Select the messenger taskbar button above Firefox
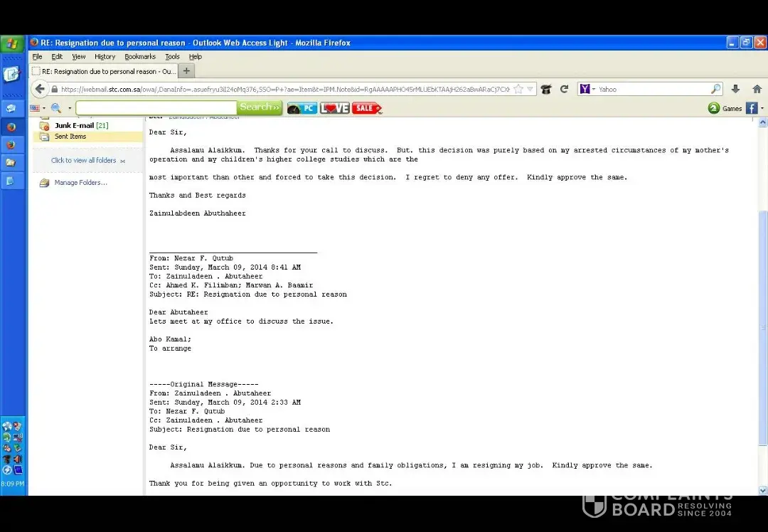The width and height of the screenshot is (768, 532). pyautogui.click(x=11, y=109)
